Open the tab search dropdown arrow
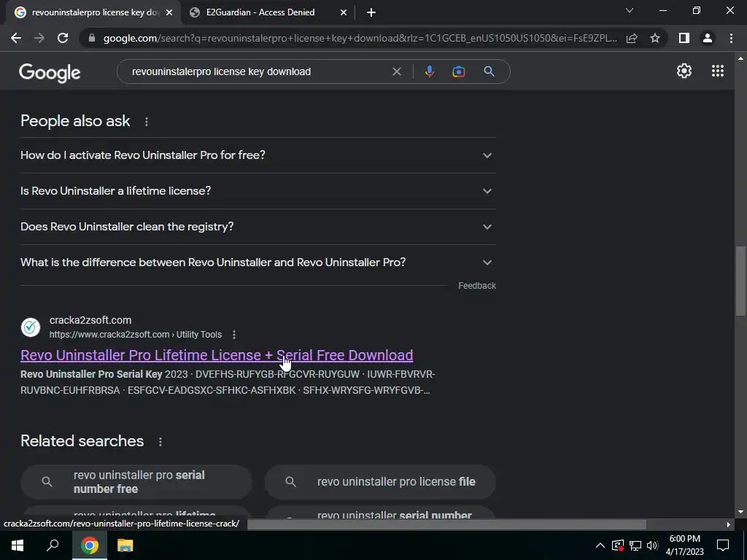The width and height of the screenshot is (747, 560). 630,10
